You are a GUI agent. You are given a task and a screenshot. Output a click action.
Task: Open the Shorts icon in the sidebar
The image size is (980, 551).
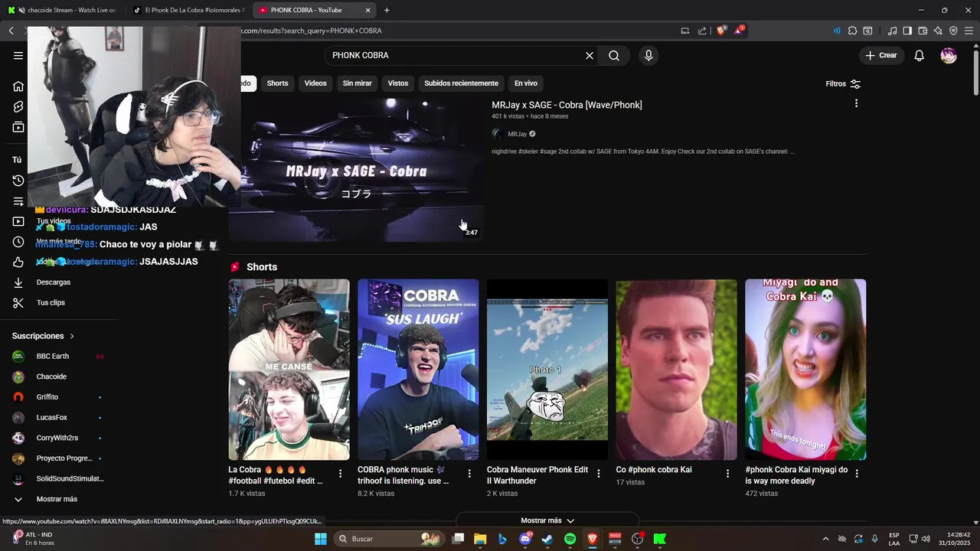point(18,106)
